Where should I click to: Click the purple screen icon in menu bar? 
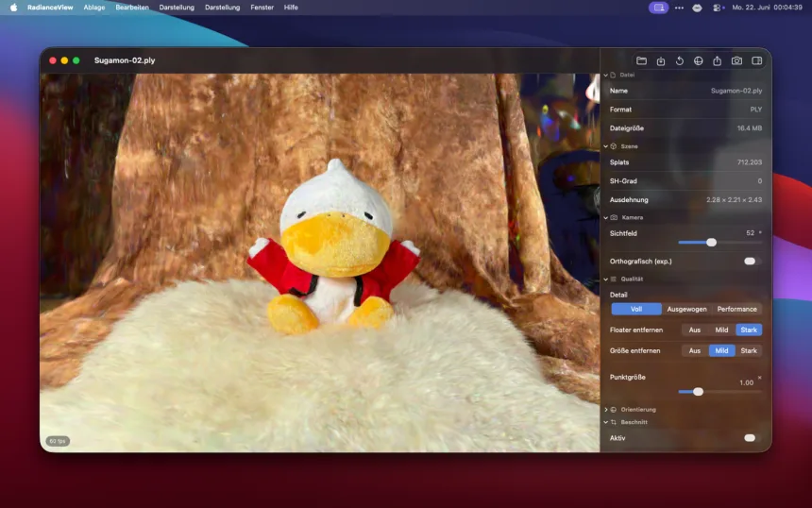tap(659, 8)
